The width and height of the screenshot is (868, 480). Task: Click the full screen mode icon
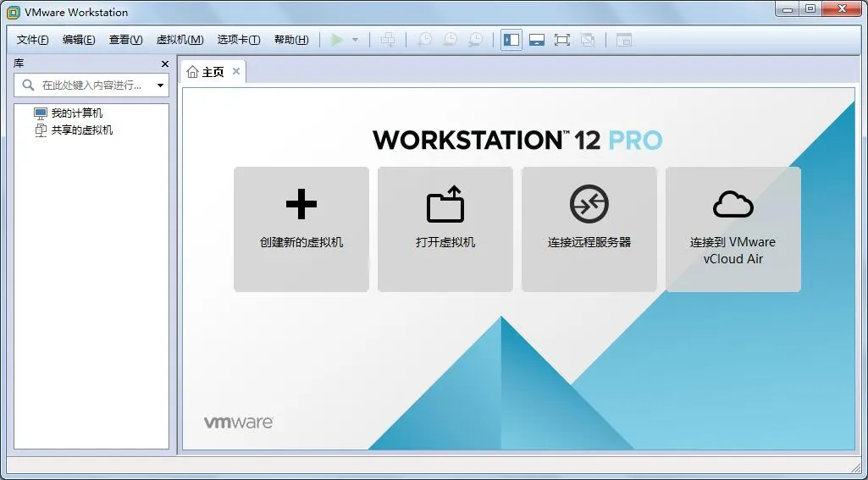point(562,40)
